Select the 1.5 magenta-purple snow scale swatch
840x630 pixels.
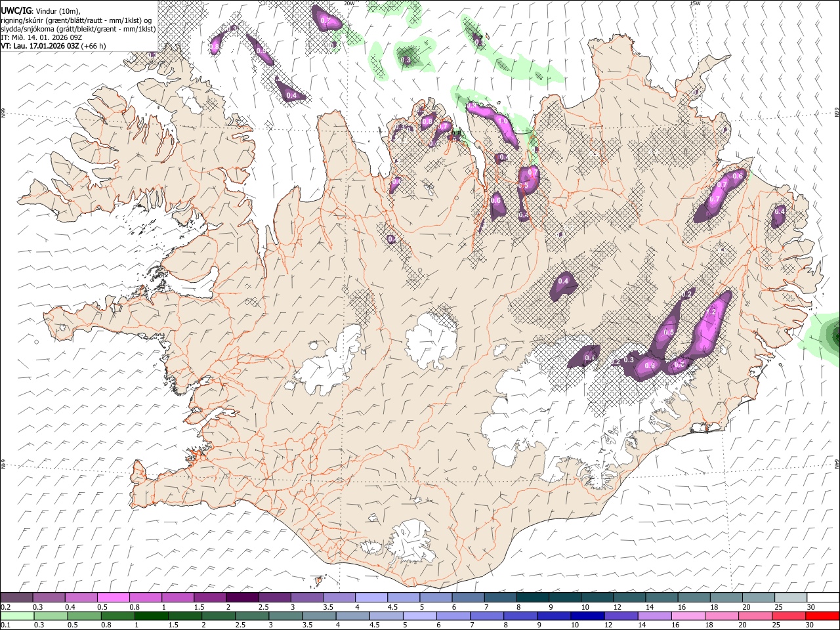click(x=210, y=598)
